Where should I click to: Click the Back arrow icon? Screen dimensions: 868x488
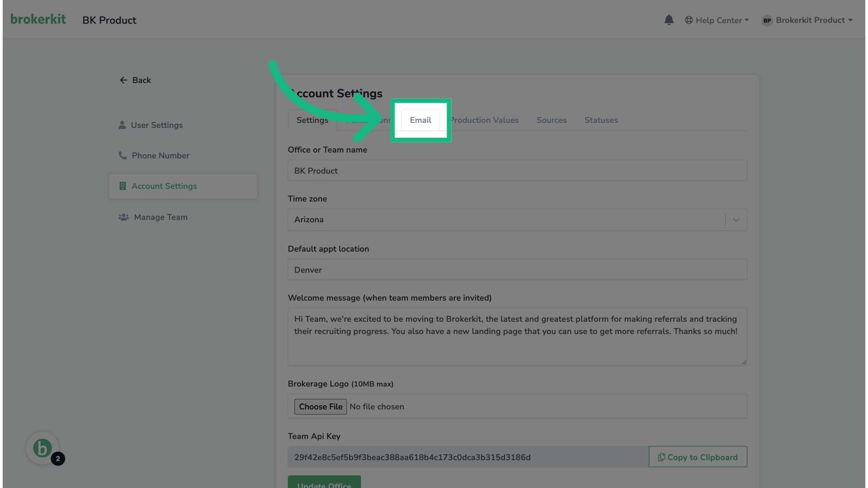(x=123, y=80)
